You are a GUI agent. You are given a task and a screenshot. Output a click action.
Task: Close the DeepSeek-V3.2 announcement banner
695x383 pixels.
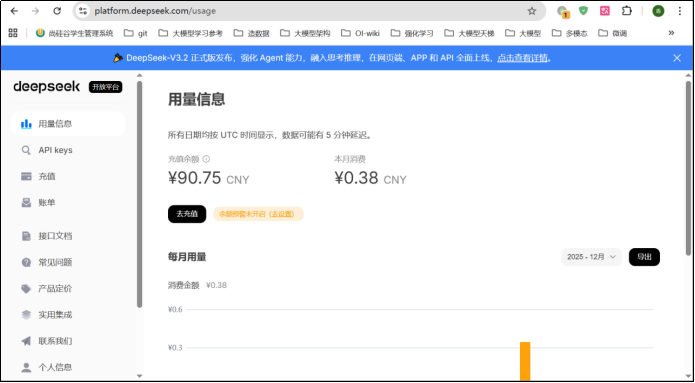click(x=677, y=58)
